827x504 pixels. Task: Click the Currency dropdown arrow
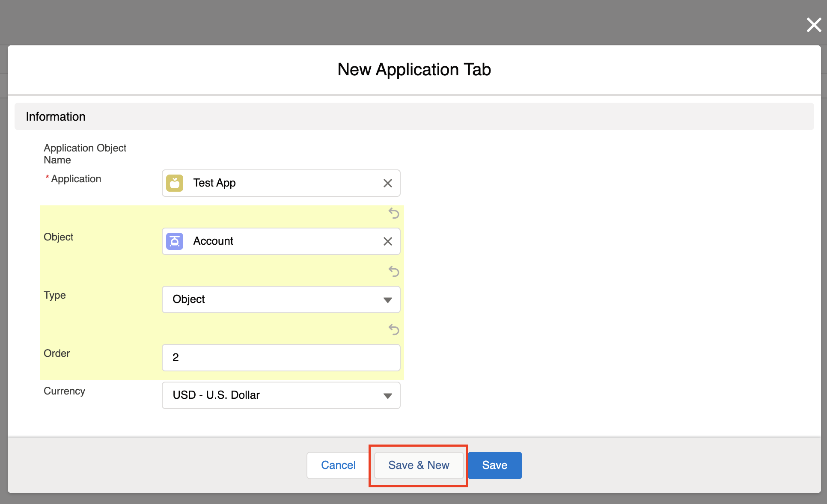coord(387,396)
